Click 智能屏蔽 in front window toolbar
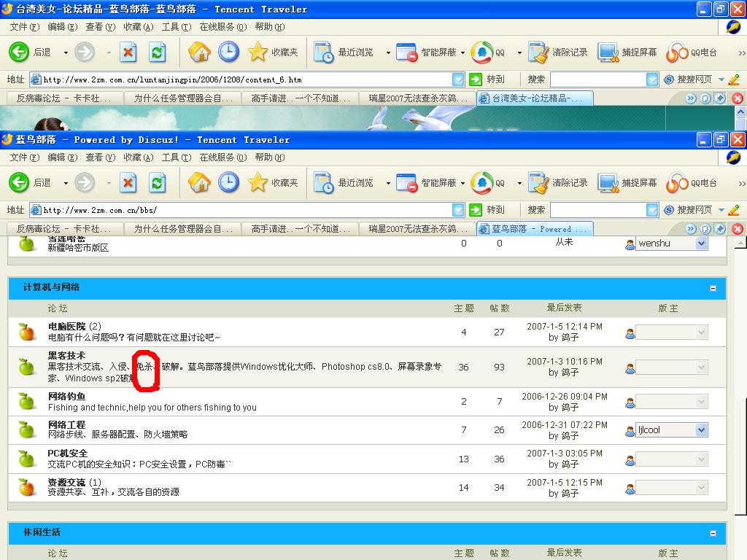This screenshot has width=747, height=560. 426,183
